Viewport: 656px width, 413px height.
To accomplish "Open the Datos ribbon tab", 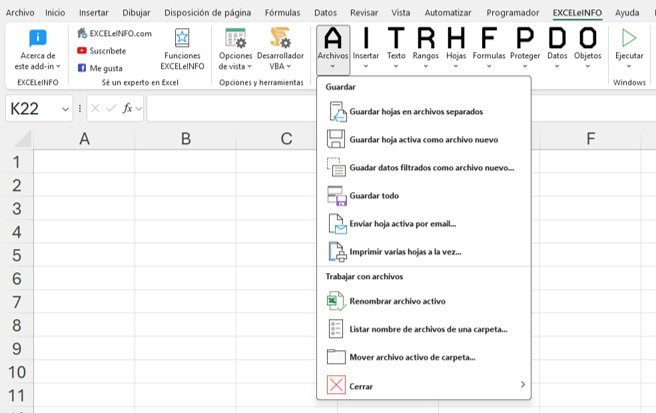I will (x=325, y=13).
